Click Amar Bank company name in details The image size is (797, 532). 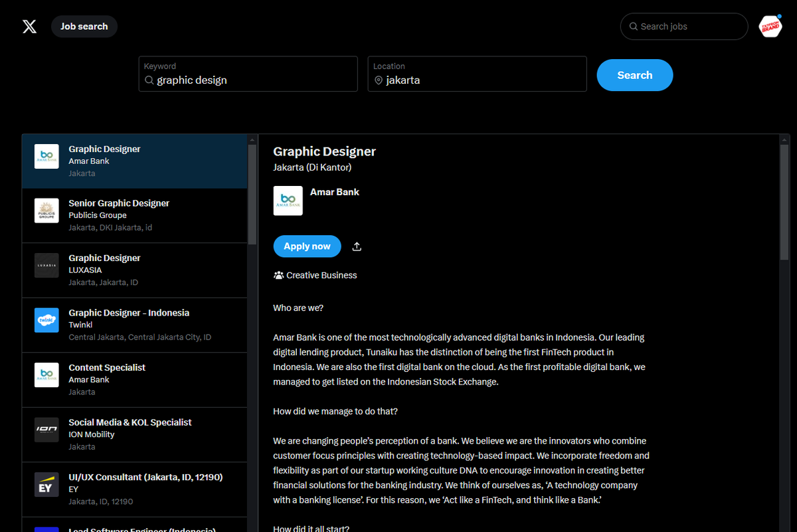coord(335,192)
